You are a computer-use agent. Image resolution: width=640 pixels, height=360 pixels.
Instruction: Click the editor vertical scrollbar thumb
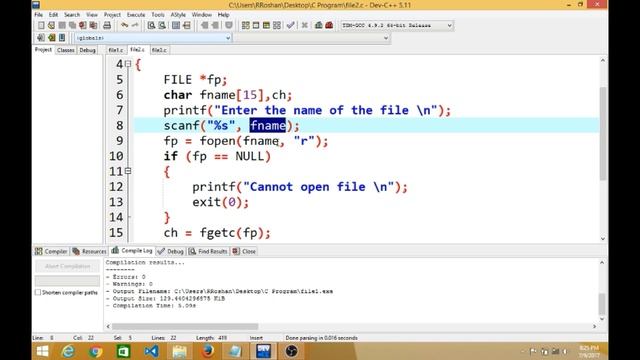[603, 133]
